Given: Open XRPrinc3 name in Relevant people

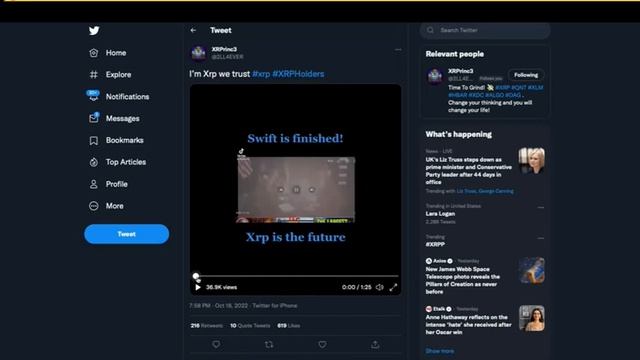Looking at the screenshot, I should (460, 71).
